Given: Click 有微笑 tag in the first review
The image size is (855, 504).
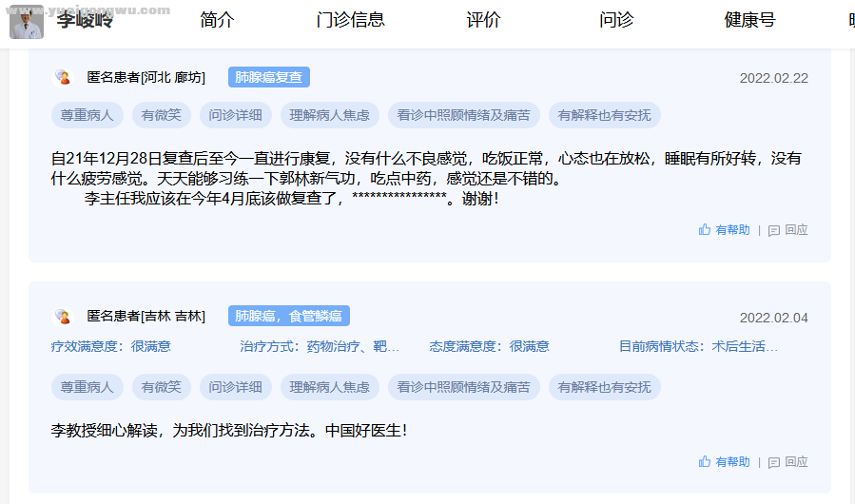Looking at the screenshot, I should (161, 116).
